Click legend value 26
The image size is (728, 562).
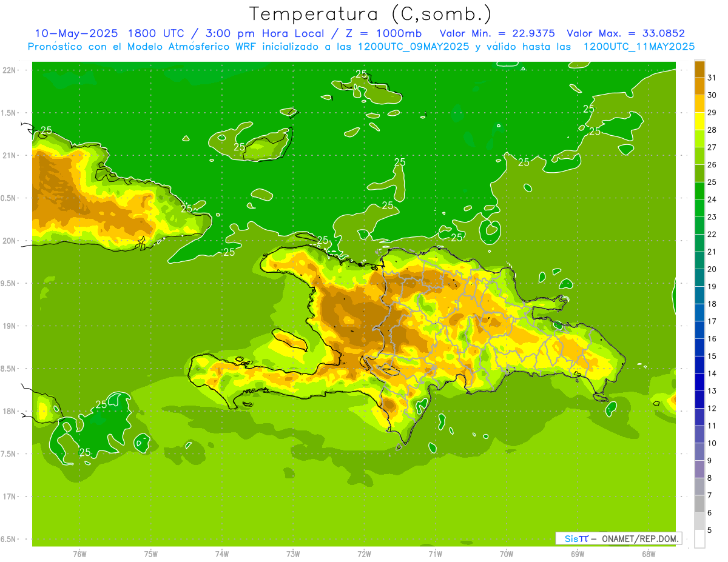[712, 165]
